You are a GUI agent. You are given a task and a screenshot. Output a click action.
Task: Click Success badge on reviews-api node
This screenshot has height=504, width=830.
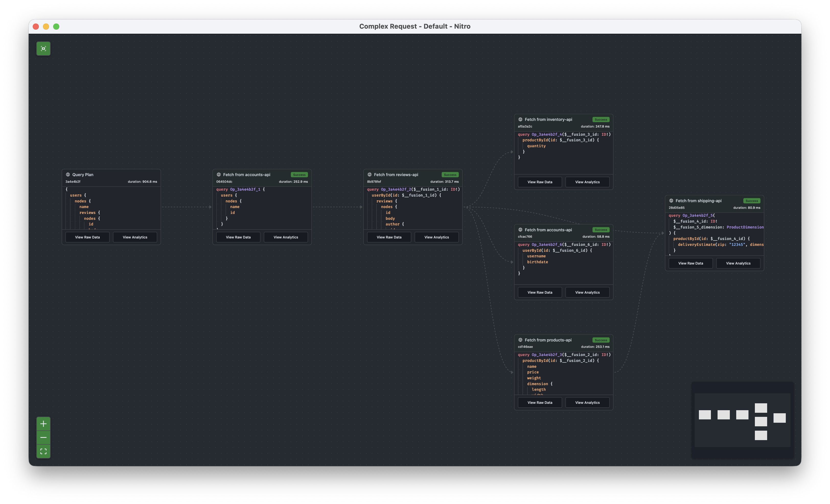click(450, 175)
